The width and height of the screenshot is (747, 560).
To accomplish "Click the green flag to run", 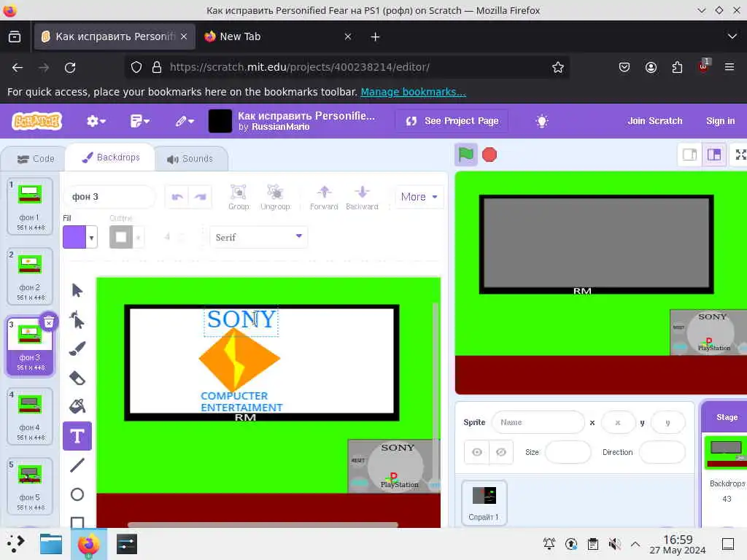I will (465, 155).
